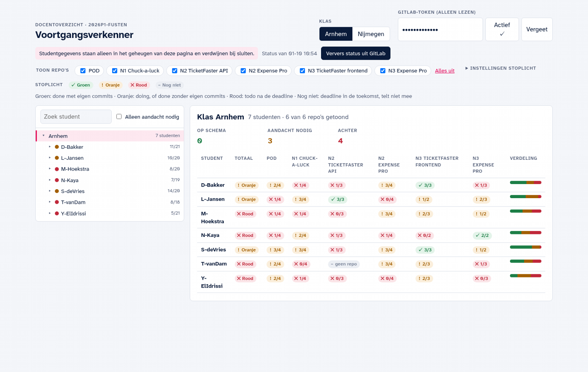Uncheck the POD repo checkbox

tap(83, 71)
